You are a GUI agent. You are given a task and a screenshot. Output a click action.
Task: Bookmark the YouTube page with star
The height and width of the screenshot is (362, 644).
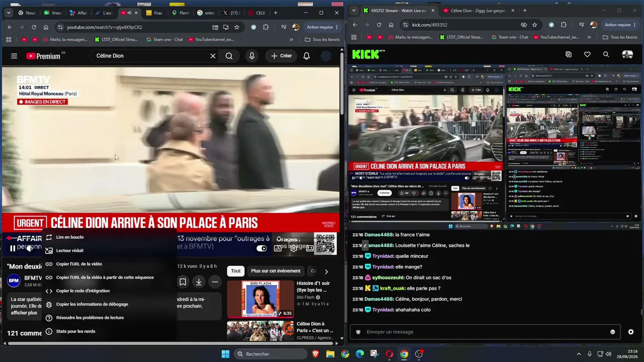tap(236, 27)
